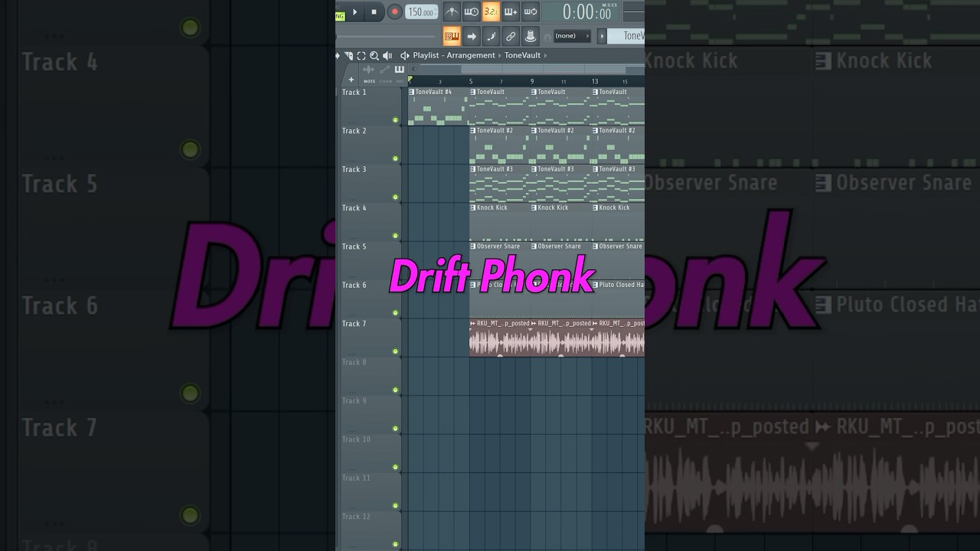Select the Track 12 header label

[x=354, y=517]
